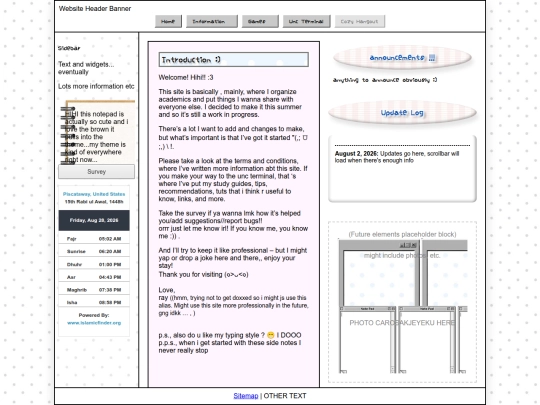Viewport: 540px width, 405px height.
Task: Open the Unc Terminal navigation button
Action: click(307, 21)
